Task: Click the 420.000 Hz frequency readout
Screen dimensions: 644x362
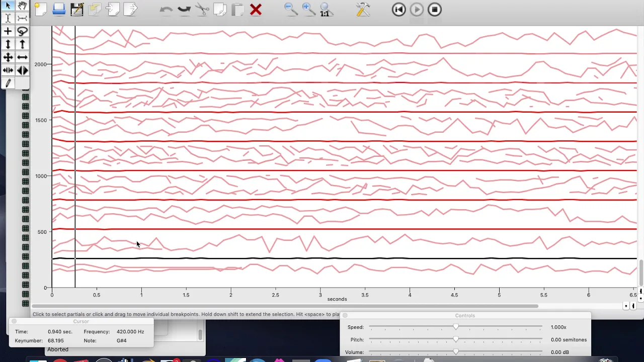Action: 130,332
